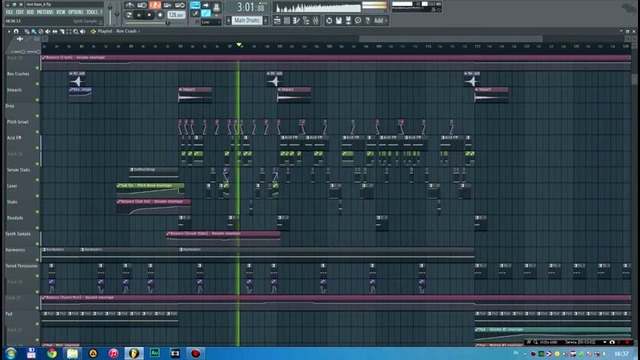Click the loop recording icon in transport
The height and width of the screenshot is (360, 640).
click(x=180, y=5)
